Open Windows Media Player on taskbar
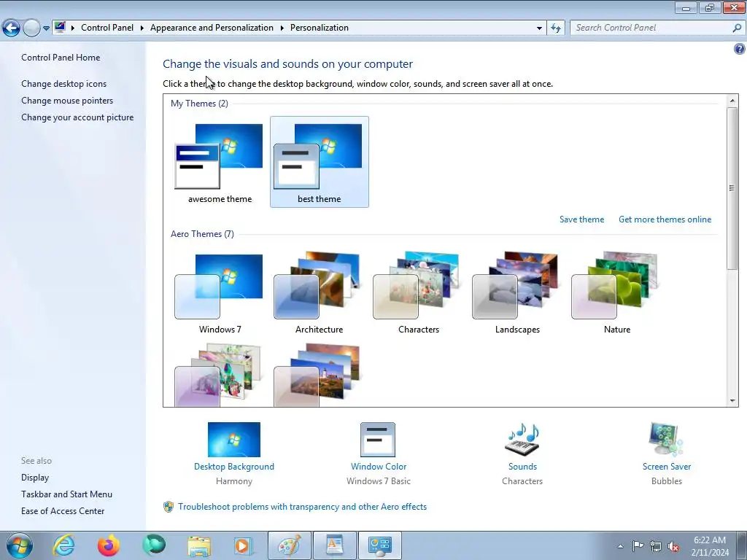Viewport: 747px width, 560px height. [244, 545]
